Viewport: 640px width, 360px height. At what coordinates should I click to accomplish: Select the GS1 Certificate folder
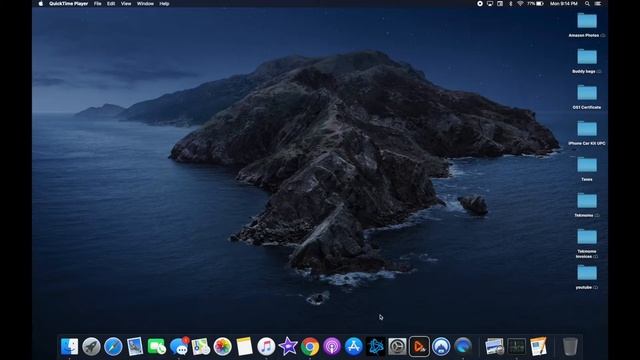[587, 97]
